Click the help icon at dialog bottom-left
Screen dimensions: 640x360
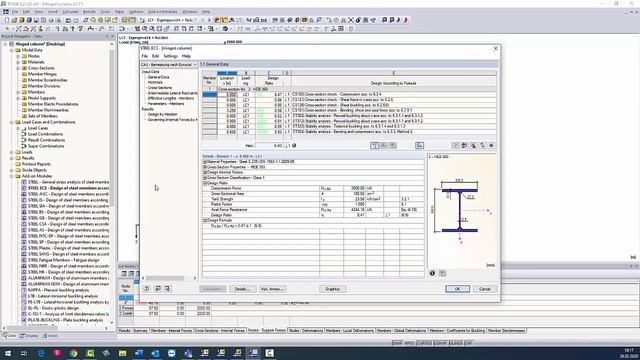(147, 289)
